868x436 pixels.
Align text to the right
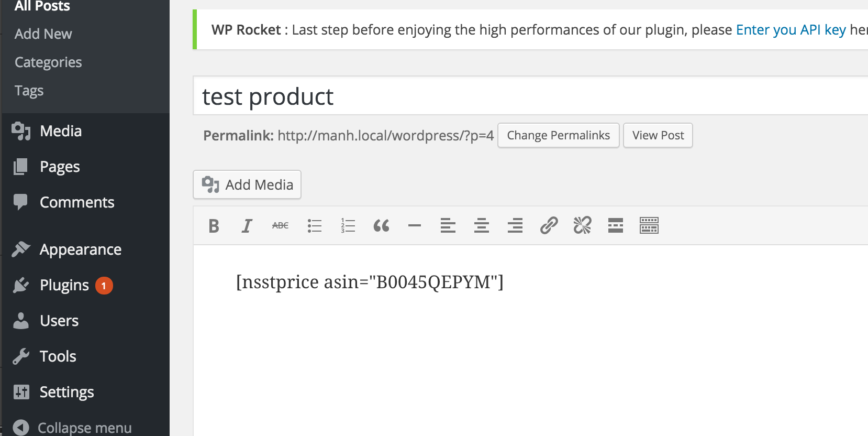click(x=515, y=226)
